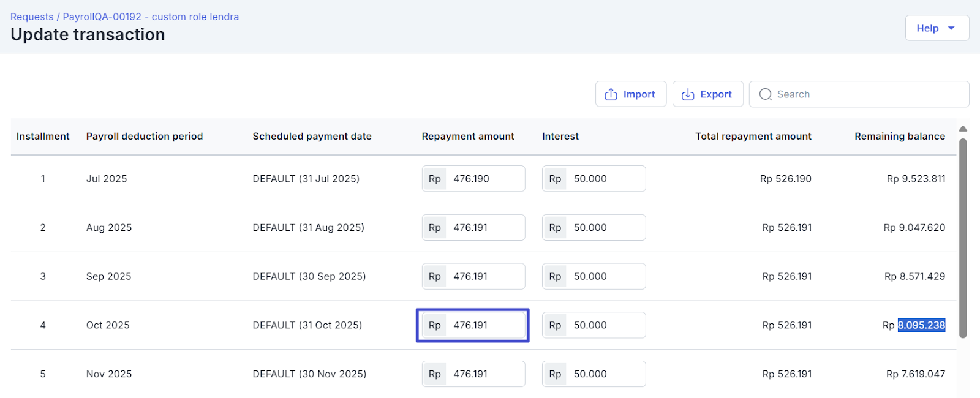Click the Help dropdown caret arrow
This screenshot has height=398, width=980.
tap(951, 28)
